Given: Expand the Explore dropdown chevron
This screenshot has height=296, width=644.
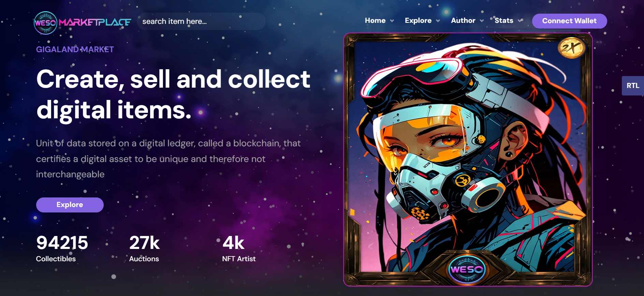Looking at the screenshot, I should 438,21.
